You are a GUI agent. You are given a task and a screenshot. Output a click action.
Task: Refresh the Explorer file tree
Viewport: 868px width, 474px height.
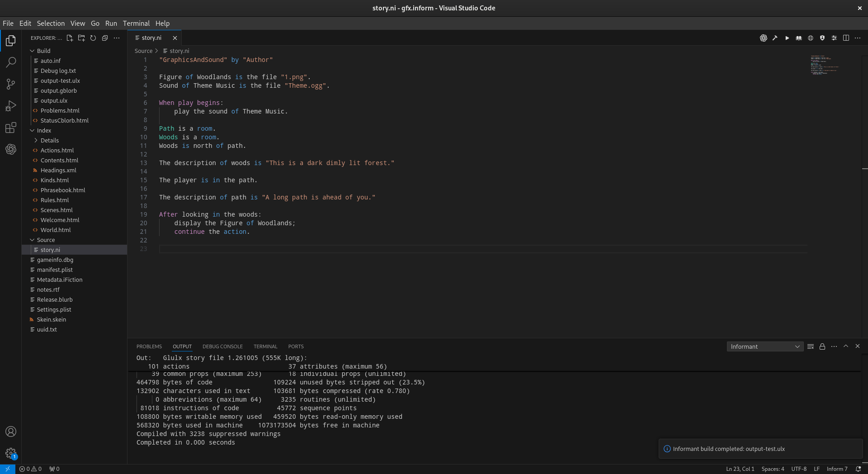click(93, 38)
